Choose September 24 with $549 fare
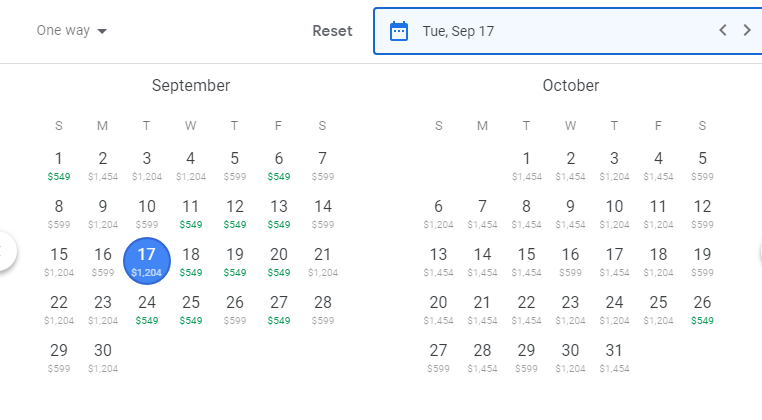 pos(147,308)
